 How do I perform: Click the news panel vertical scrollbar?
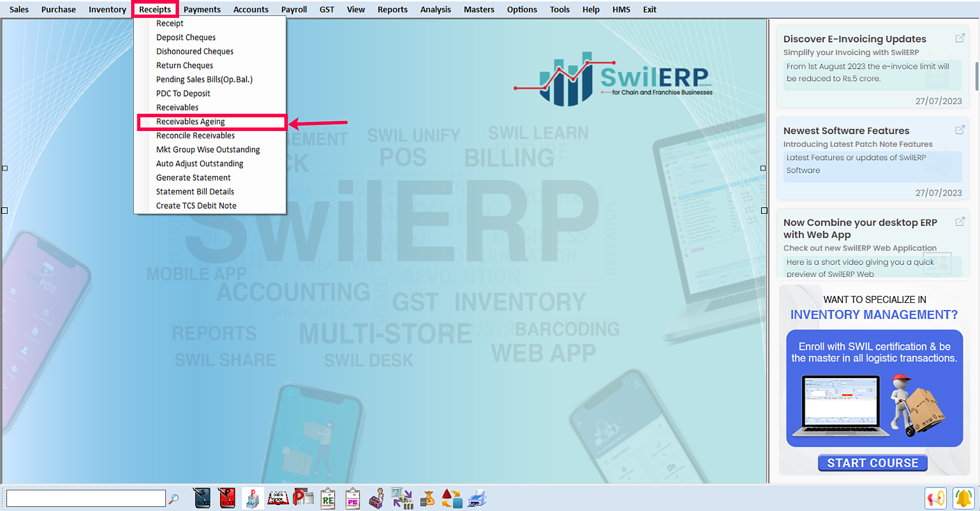(x=976, y=76)
